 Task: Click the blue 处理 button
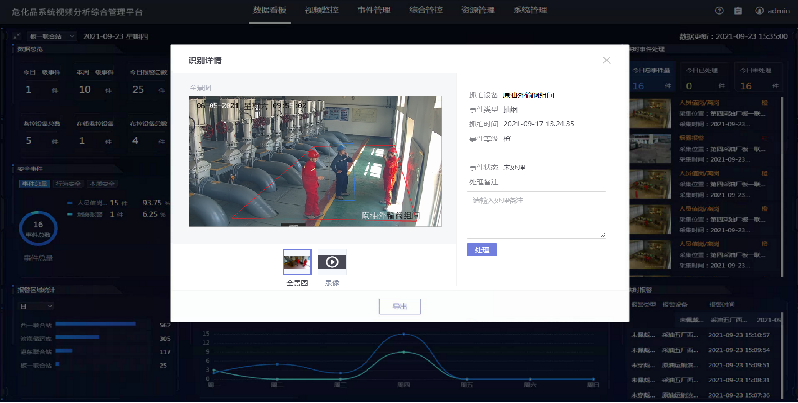(481, 249)
